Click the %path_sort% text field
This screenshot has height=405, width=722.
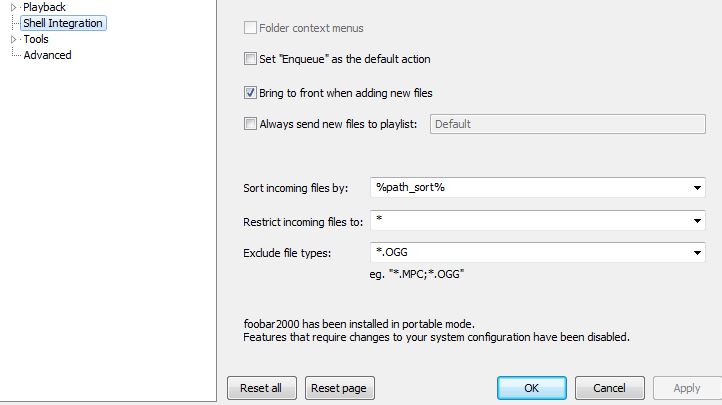click(528, 188)
